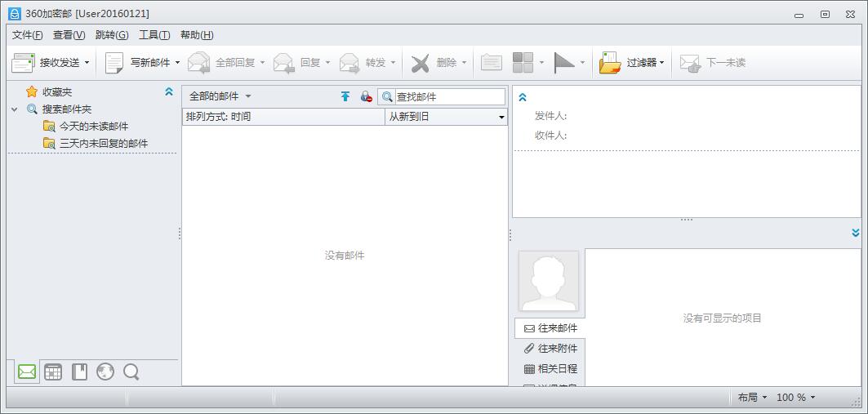This screenshot has width=868, height=414.
Task: Switch to the calendar view icon in sidebar
Action: (53, 372)
